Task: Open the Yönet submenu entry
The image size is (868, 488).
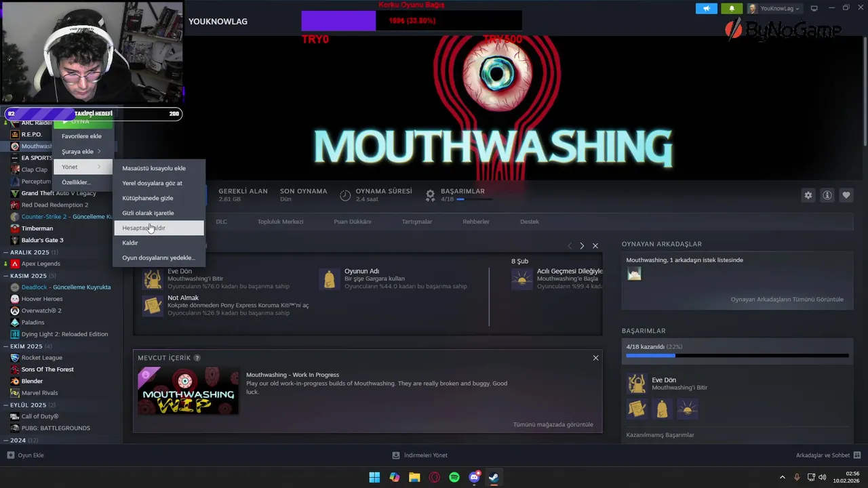Action: [82, 167]
